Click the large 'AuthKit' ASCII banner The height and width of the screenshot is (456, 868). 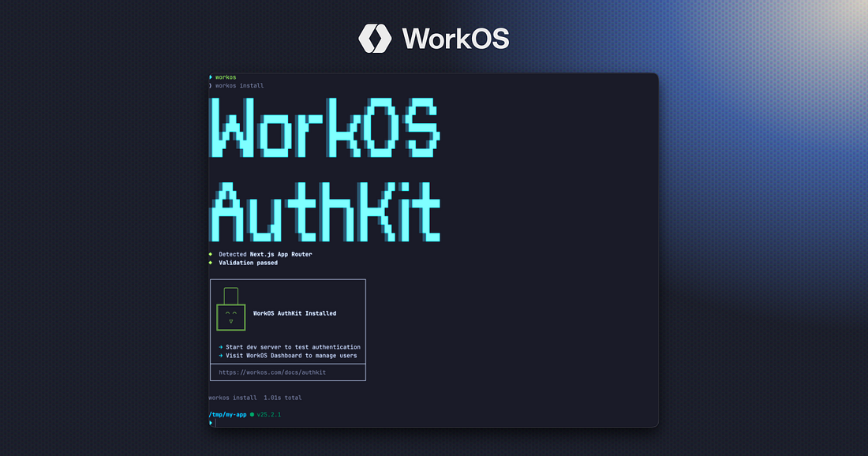coord(325,211)
